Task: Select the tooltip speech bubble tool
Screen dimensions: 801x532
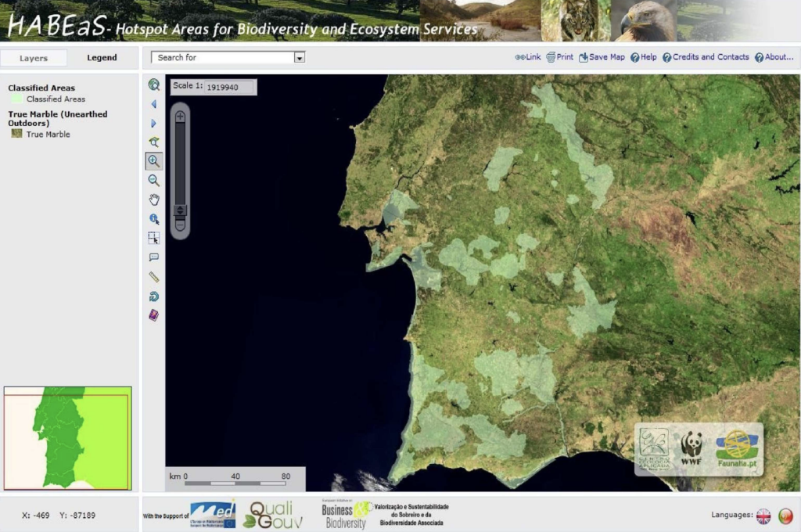Action: (154, 257)
